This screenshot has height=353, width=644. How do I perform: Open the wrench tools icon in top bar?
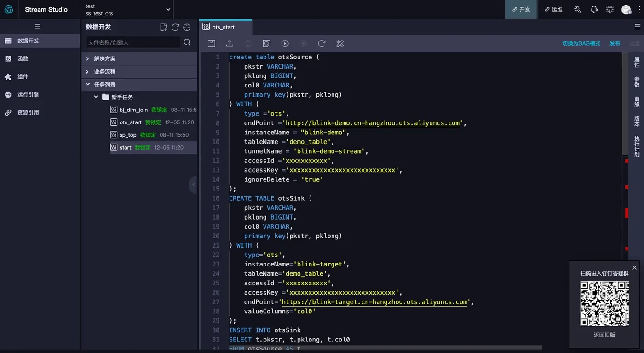click(578, 9)
